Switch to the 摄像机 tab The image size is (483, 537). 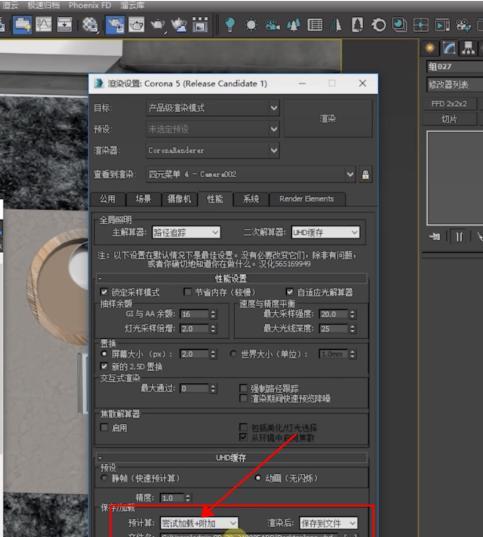click(179, 199)
